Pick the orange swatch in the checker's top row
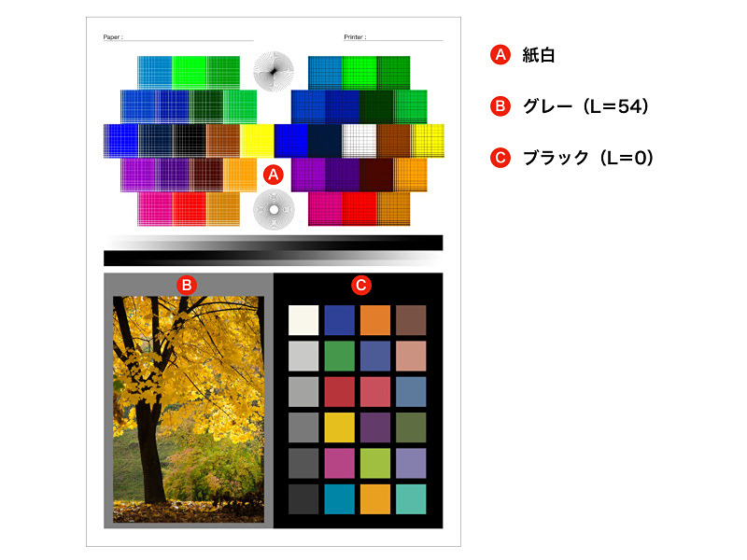This screenshot has height=560, width=747. click(375, 320)
